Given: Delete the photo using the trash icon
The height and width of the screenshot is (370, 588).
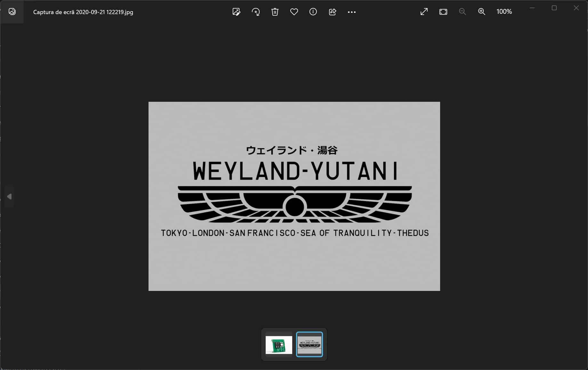Looking at the screenshot, I should point(275,12).
